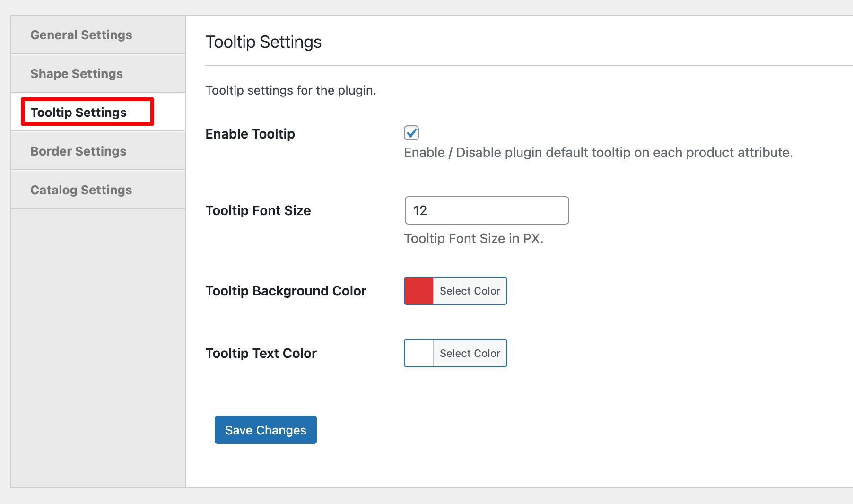The width and height of the screenshot is (853, 504).
Task: Click the white text color swatch
Action: 418,353
